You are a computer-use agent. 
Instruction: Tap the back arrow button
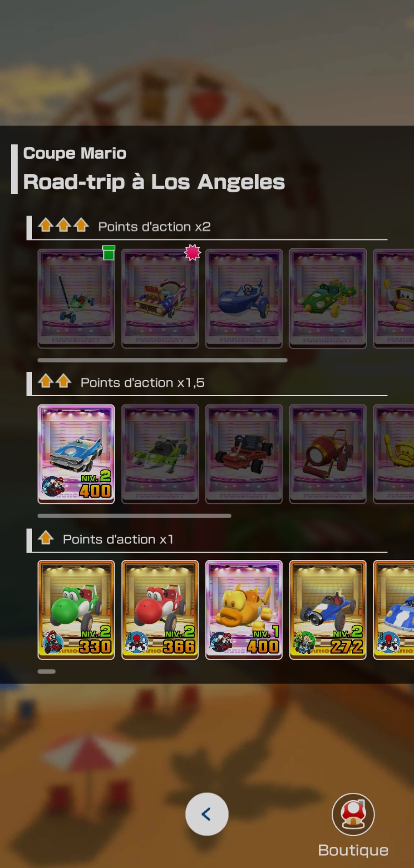pyautogui.click(x=207, y=814)
